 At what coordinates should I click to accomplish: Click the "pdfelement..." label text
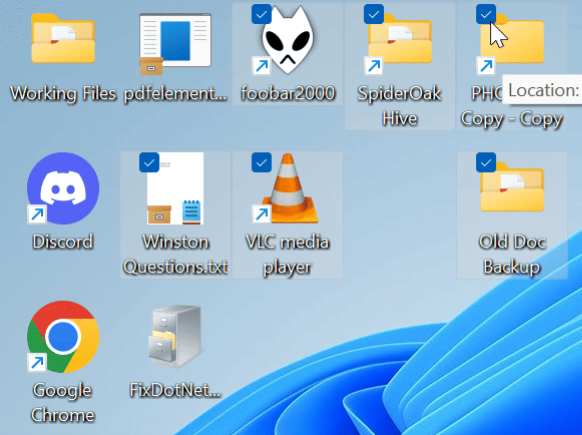(x=175, y=94)
